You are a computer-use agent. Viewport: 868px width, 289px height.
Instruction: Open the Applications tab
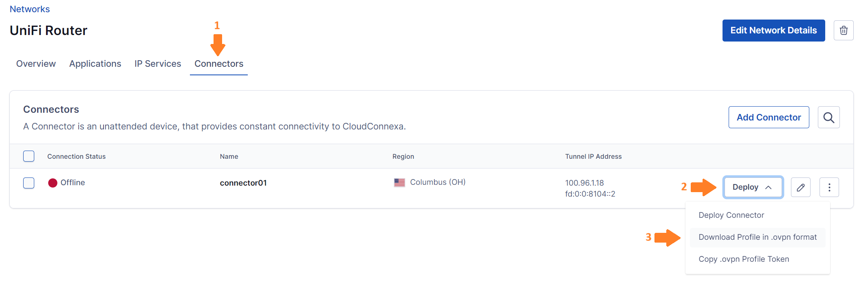95,64
